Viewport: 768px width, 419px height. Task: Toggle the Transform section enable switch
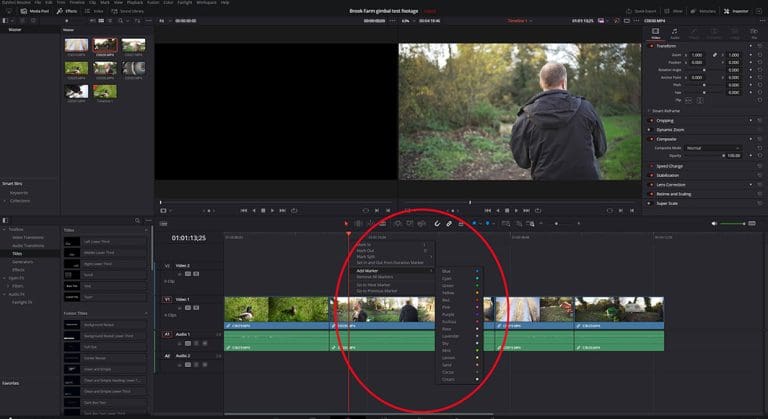(x=651, y=46)
